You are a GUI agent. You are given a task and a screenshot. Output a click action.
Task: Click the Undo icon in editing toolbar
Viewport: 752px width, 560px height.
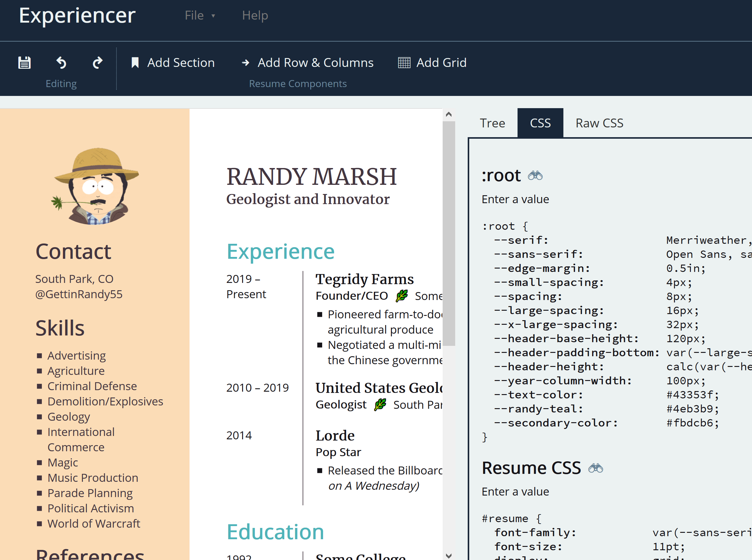coord(61,62)
